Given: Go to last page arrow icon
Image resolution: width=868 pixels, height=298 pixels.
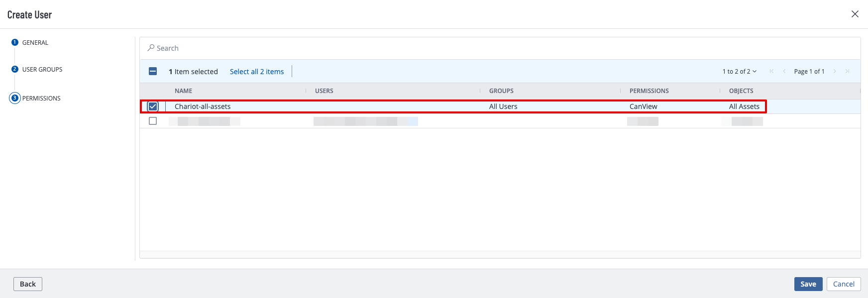Looking at the screenshot, I should pyautogui.click(x=847, y=71).
